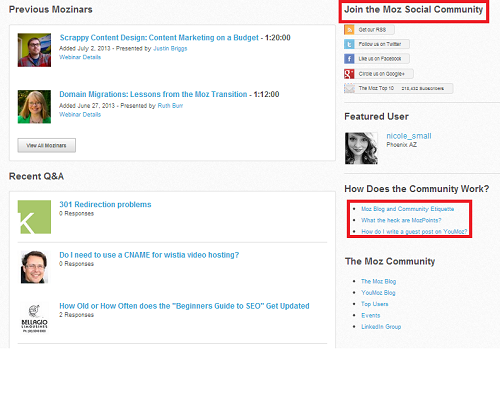Open The Moz Blog link
The height and width of the screenshot is (393, 500).
pyautogui.click(x=379, y=282)
